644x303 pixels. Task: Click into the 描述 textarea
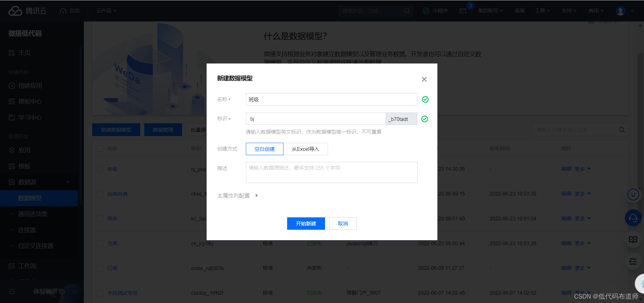(332, 173)
